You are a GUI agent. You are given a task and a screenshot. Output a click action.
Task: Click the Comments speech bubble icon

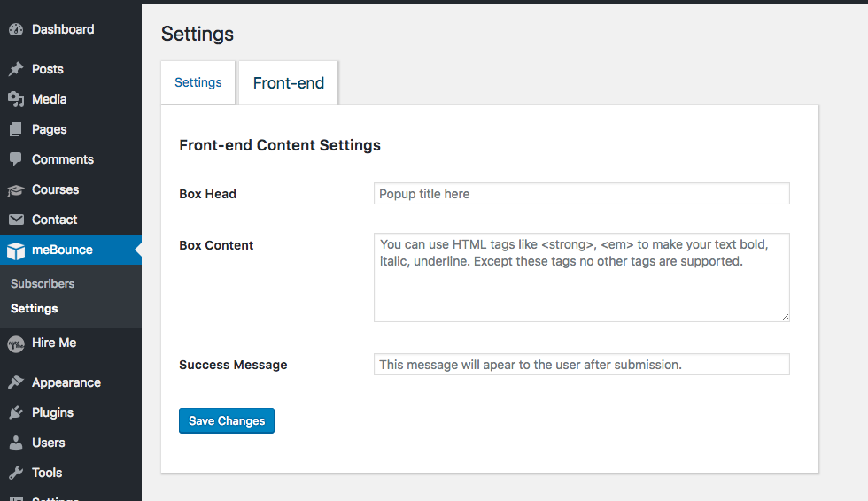(16, 159)
